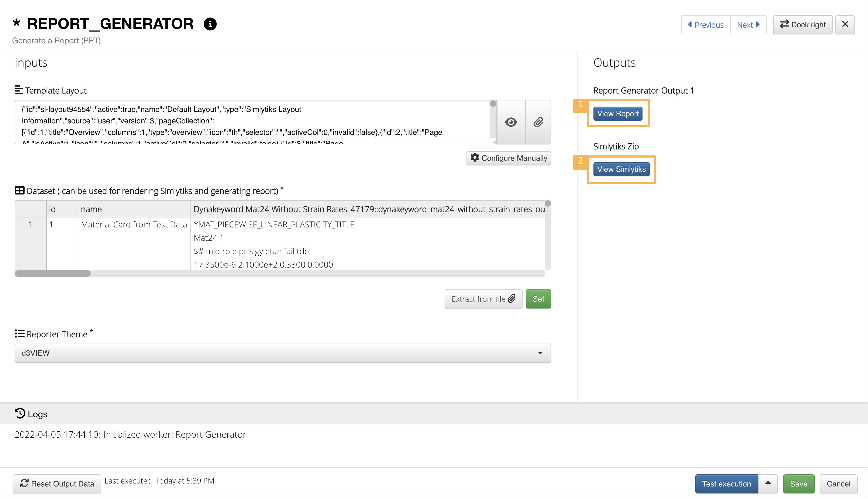
Task: Click the Reset Output Data refresh button
Action: click(x=57, y=483)
